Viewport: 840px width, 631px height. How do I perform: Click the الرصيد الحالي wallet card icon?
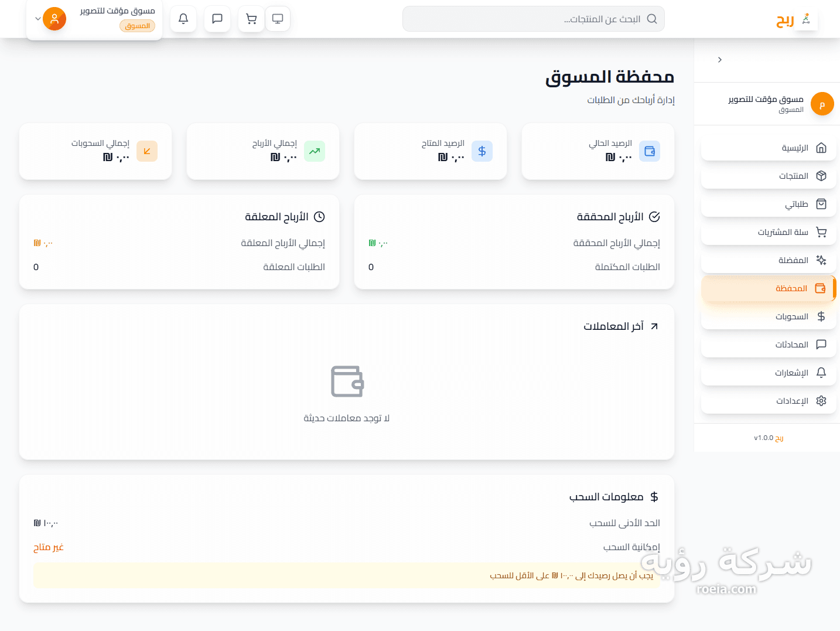[x=650, y=151]
